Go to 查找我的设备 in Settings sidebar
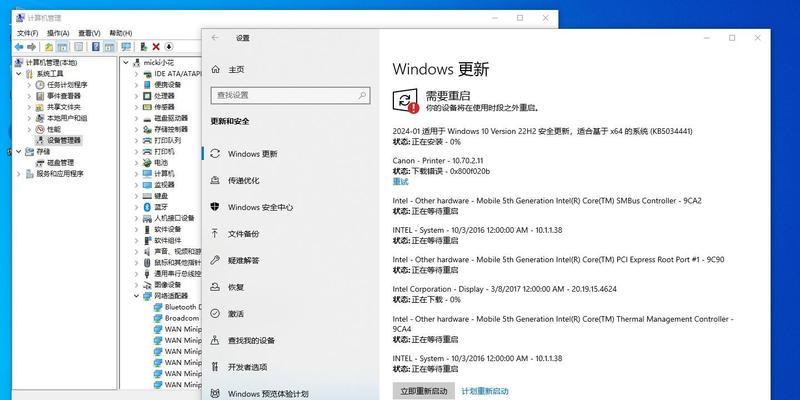 coord(252,340)
